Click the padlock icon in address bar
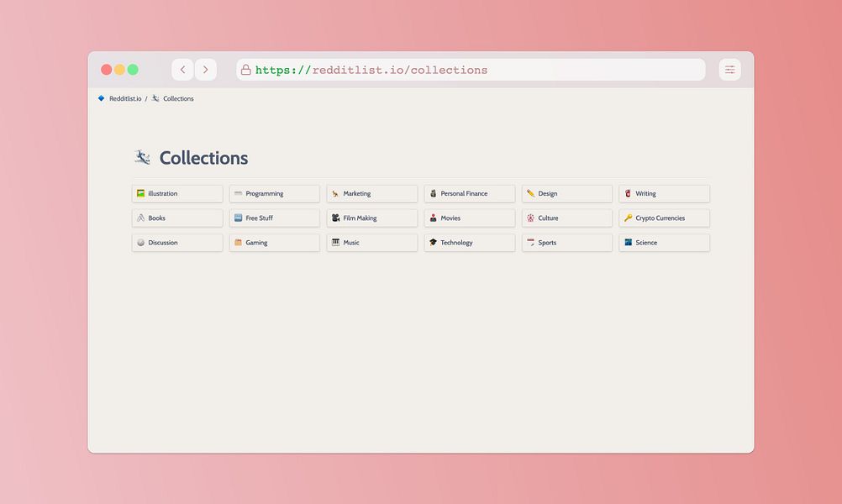The image size is (842, 504). tap(246, 70)
